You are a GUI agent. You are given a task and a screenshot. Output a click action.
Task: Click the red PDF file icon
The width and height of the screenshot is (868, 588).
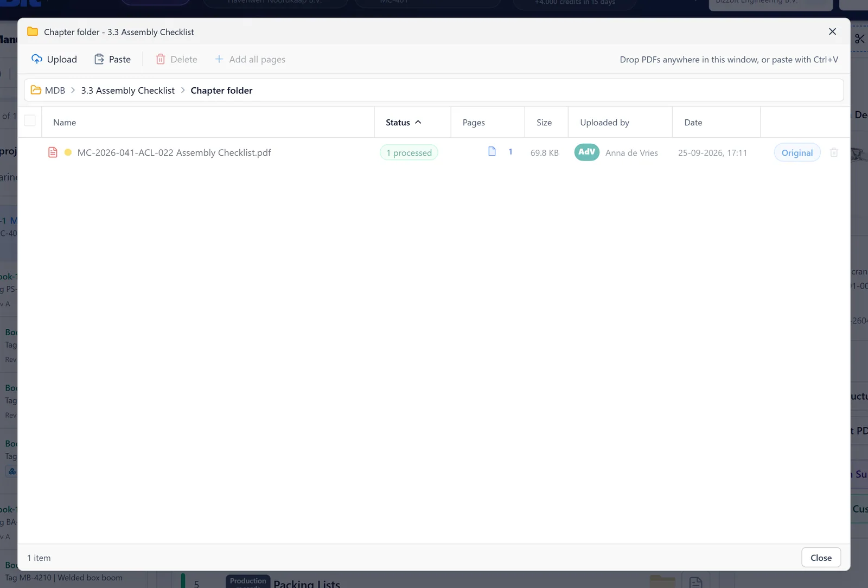[53, 152]
